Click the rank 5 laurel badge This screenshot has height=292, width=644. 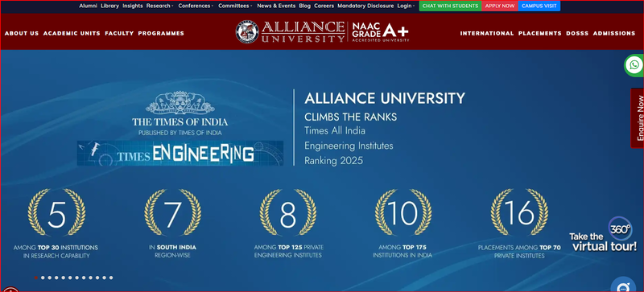pos(56,212)
